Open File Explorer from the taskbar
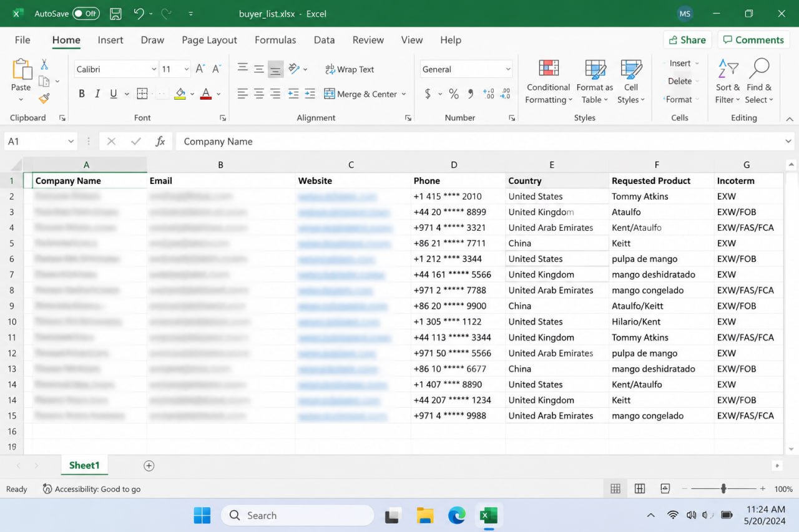This screenshot has width=799, height=532. (x=425, y=516)
